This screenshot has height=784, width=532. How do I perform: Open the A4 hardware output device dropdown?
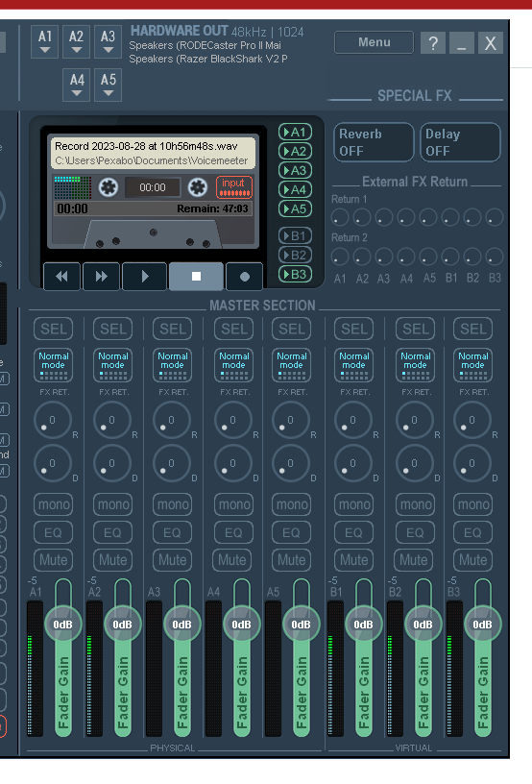click(x=77, y=85)
